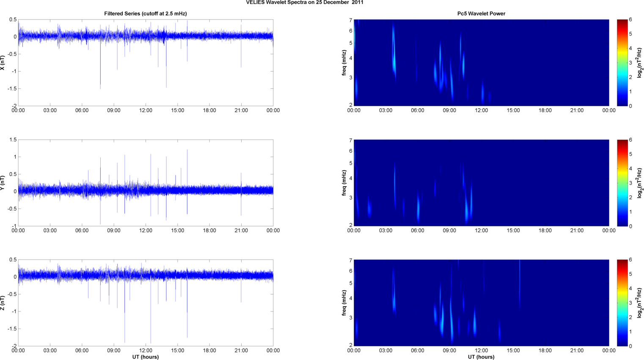Viewport: 644px width, 360px height.
Task: Select the 'Filtered Series (cutoff at 2.5 mHz)' heading
Action: pyautogui.click(x=146, y=14)
